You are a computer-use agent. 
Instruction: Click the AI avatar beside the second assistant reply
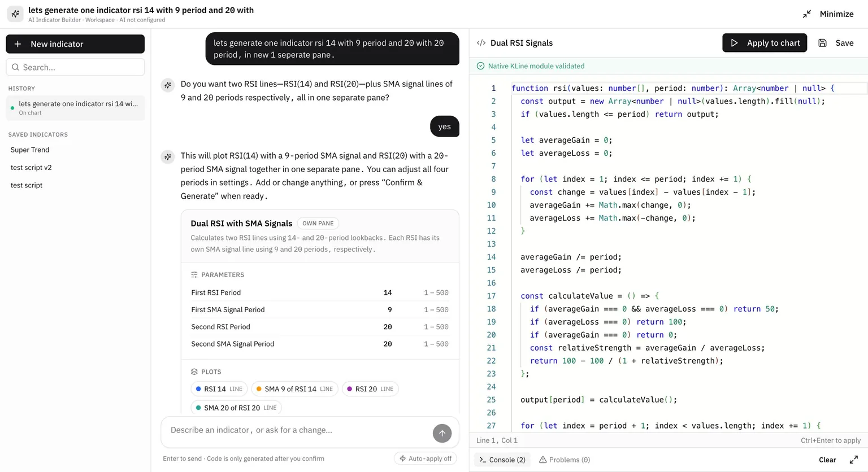[x=167, y=157]
